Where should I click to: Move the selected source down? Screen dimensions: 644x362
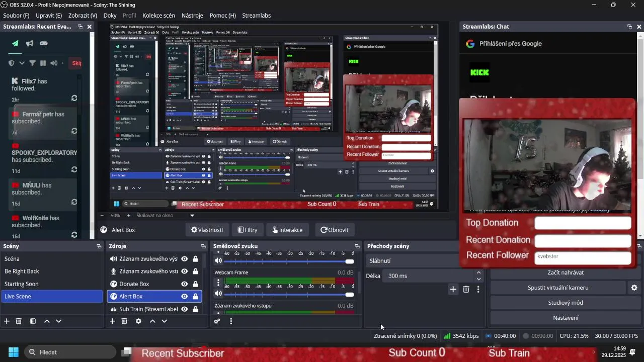coord(164,321)
